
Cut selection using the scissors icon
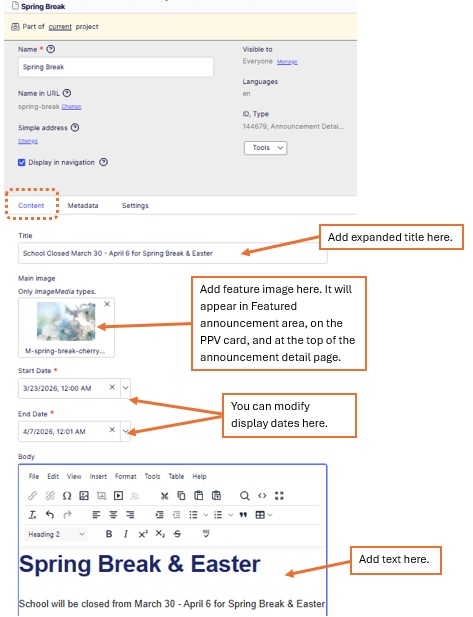coord(164,495)
